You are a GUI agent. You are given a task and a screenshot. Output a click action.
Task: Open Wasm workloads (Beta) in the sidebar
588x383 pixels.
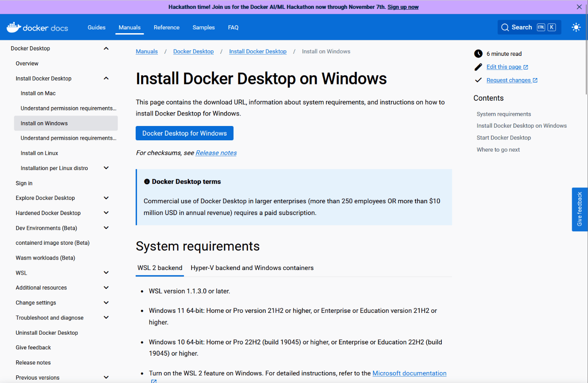point(45,258)
